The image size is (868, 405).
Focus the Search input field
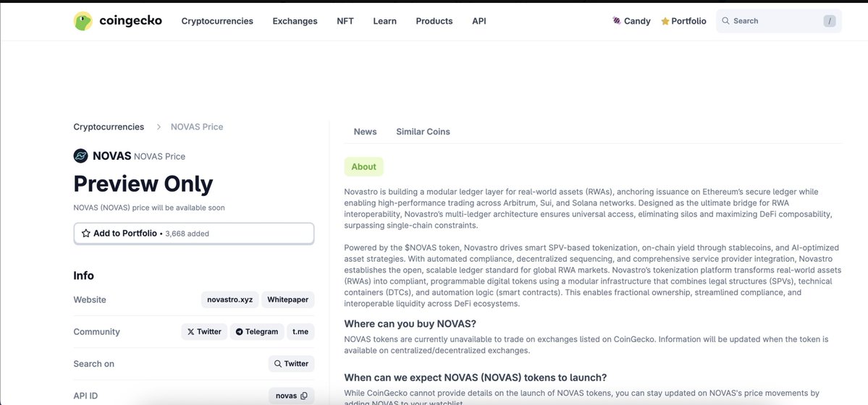coord(778,21)
